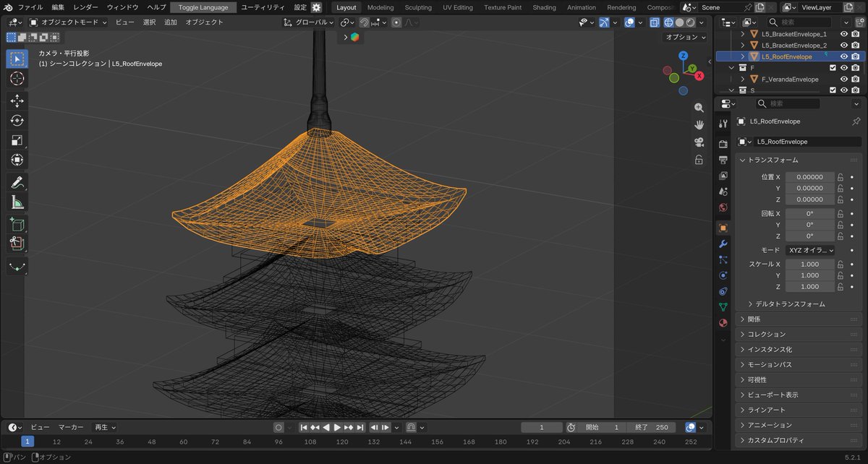Uncheck the F collection checkbox

click(x=833, y=68)
